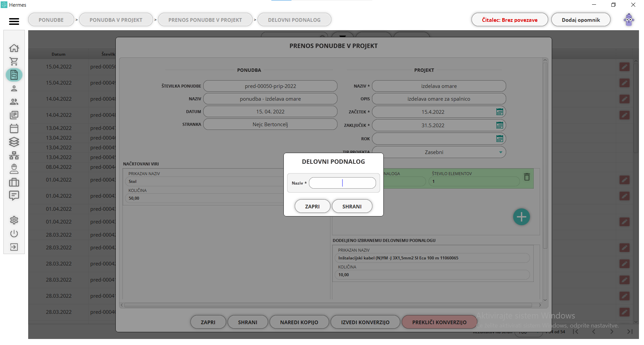This screenshot has height=345, width=644.
Task: Jump to the first results page
Action: click(x=576, y=332)
